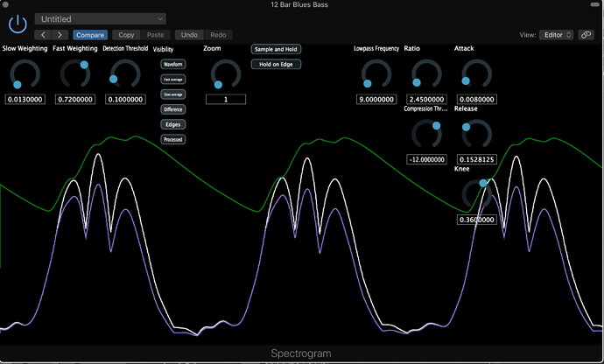Enable Hold on Edge
This screenshot has height=364, width=604.
[276, 65]
